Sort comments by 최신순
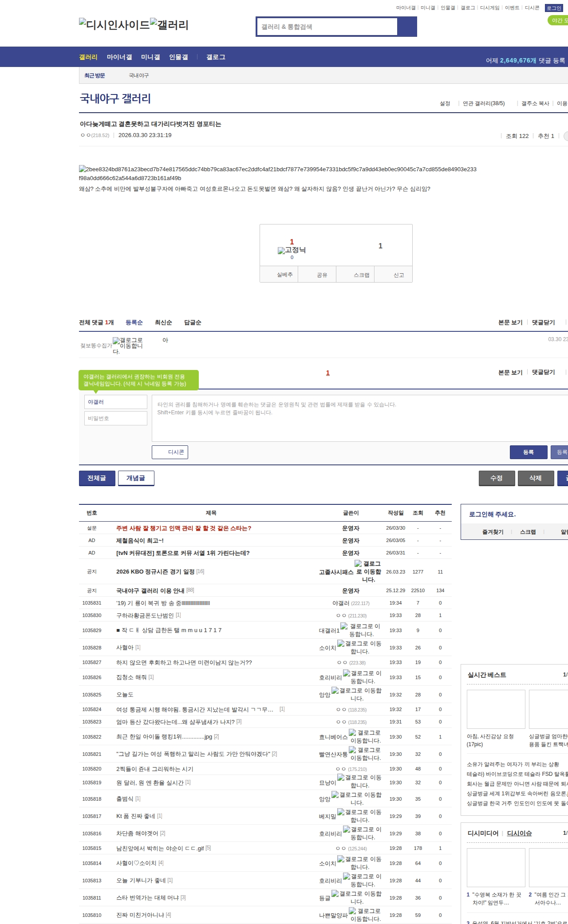Viewport: 568px width, 924px height. (163, 322)
